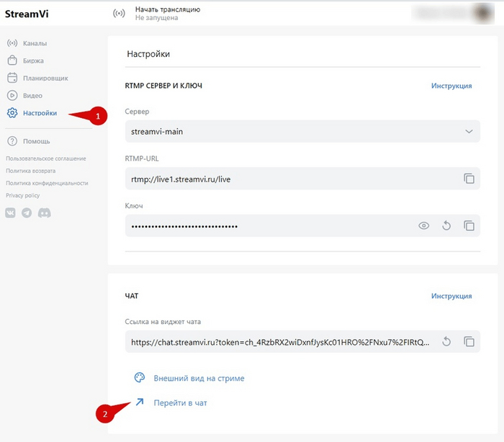
Task: Click the RTMP СЕРВЕР И КЛЮЧ heading
Action: (163, 86)
